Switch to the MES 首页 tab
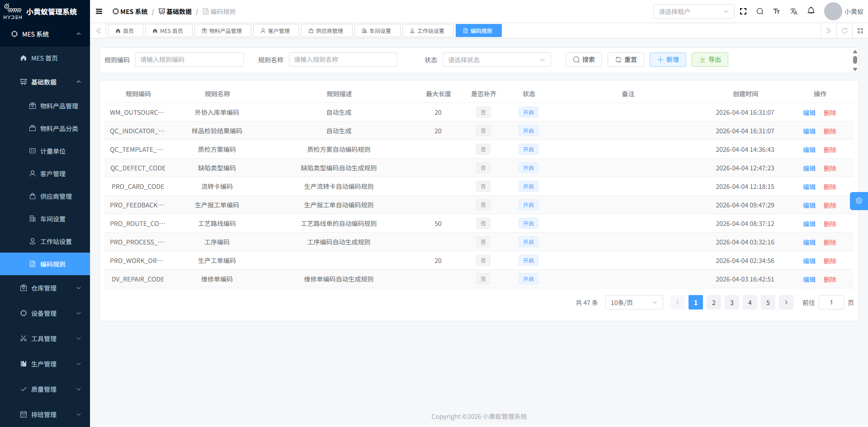 [x=169, y=31]
